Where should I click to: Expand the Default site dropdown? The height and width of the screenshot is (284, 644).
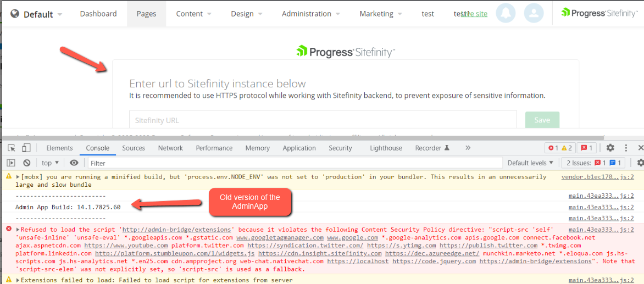[37, 14]
